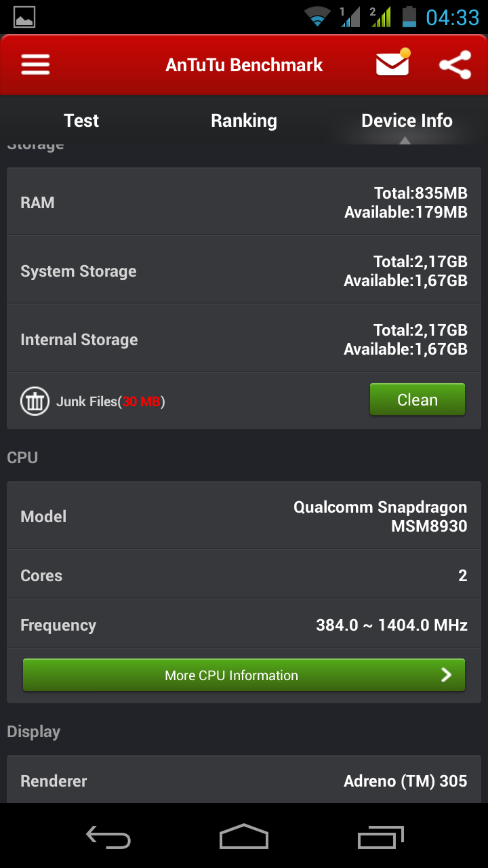
Task: Open the mail messages icon
Action: pos(392,64)
